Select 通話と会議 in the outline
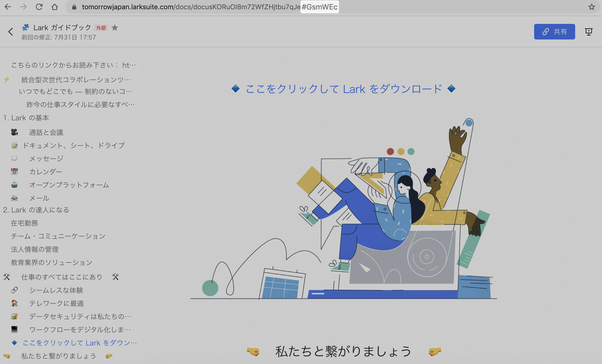The image size is (602, 364). coord(46,132)
